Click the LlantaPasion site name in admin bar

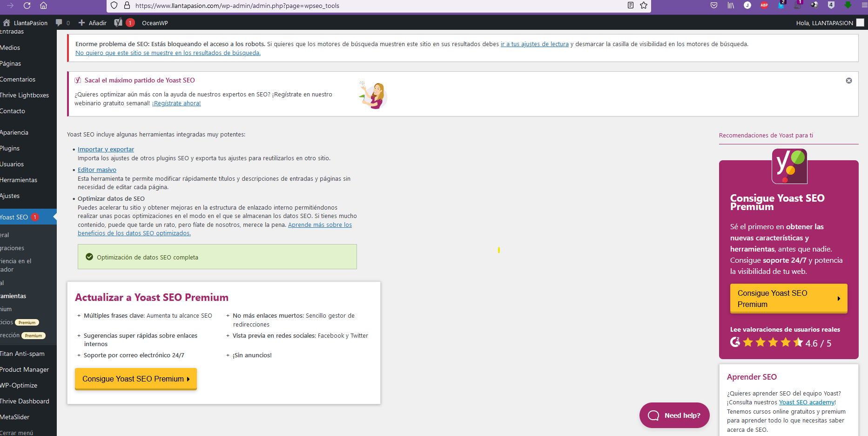31,23
